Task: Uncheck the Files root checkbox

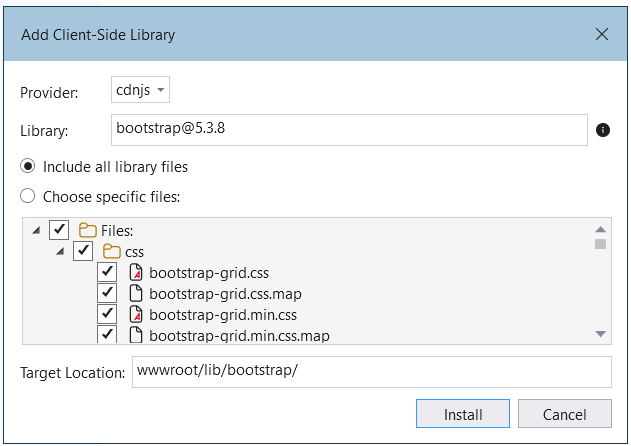Action: (59, 230)
